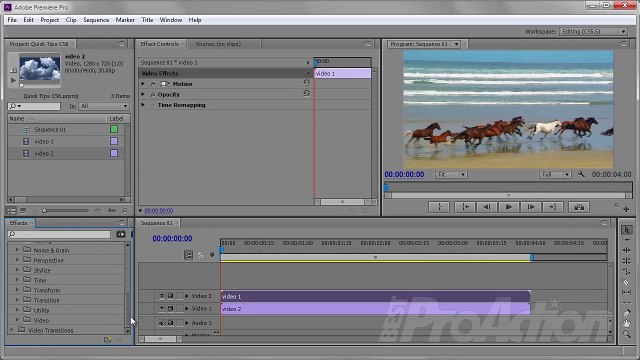Open the In: All dropdown in Project panel
This screenshot has height=360, width=640.
[x=104, y=106]
